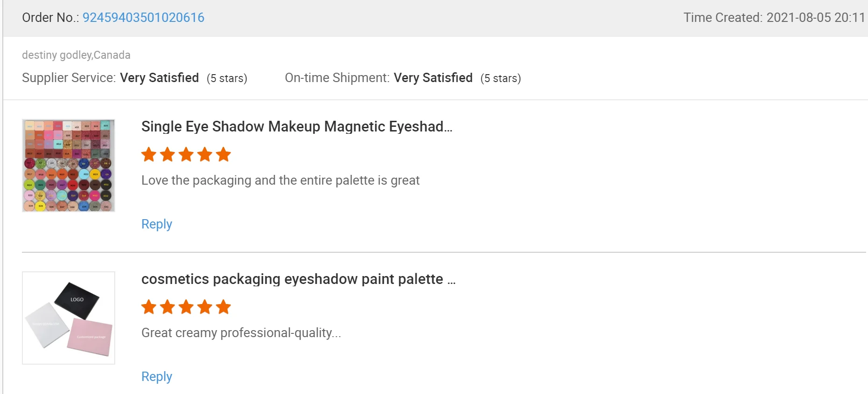The image size is (868, 394).
Task: Click second star of Single Eye Shadow rating
Action: tap(167, 154)
